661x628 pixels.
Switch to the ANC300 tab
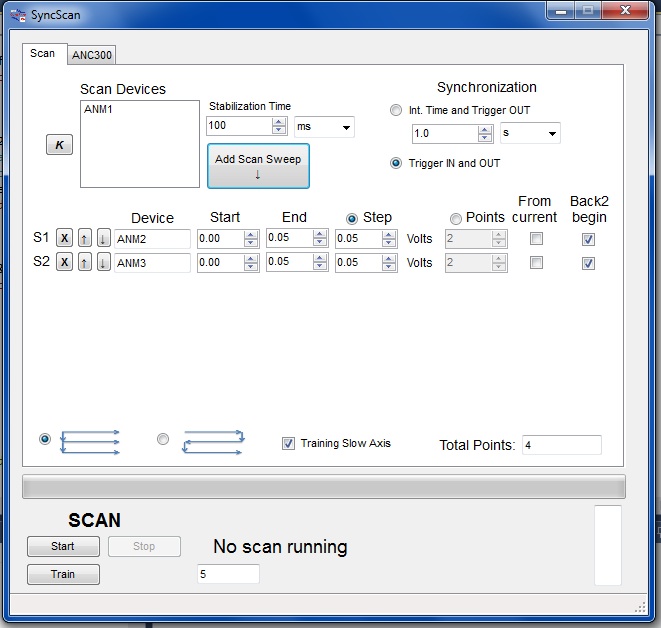(92, 55)
